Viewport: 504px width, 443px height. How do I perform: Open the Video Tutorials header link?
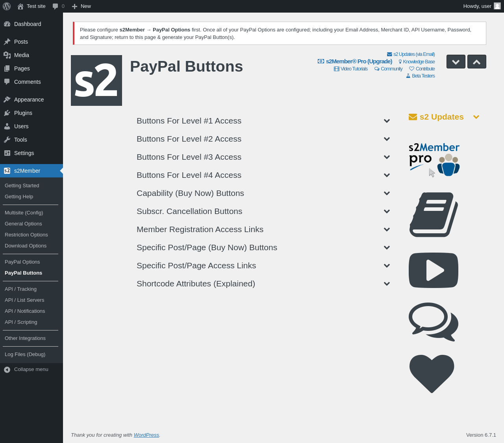(351, 69)
